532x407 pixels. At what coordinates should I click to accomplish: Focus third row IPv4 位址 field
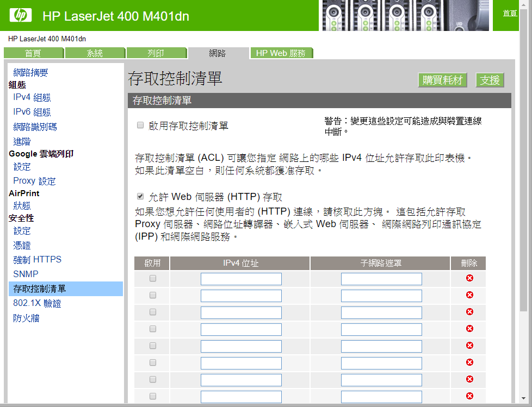coord(241,312)
